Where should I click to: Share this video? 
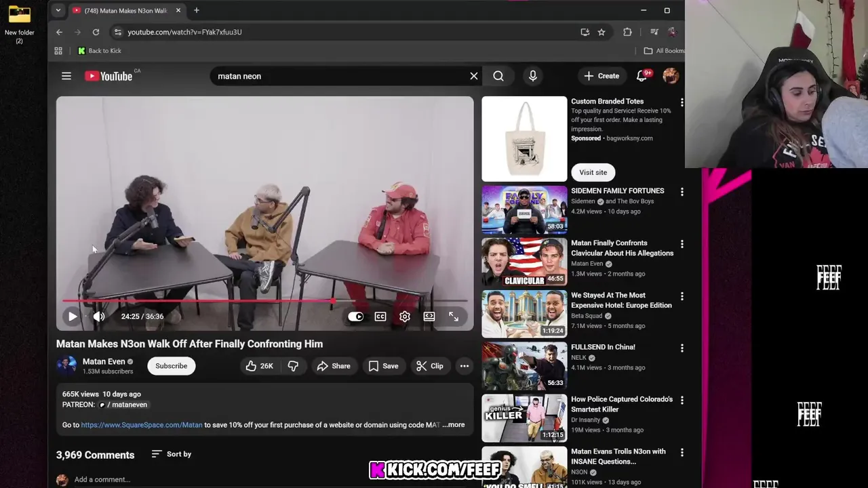click(x=334, y=366)
